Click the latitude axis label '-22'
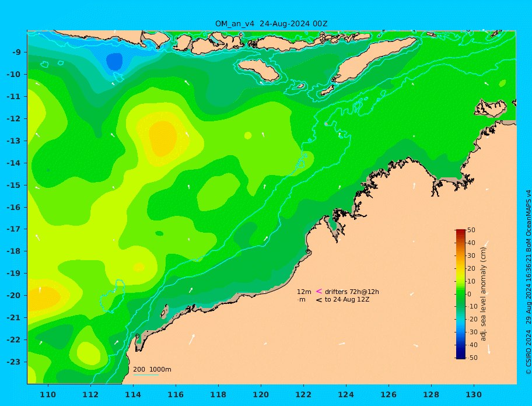 14,340
